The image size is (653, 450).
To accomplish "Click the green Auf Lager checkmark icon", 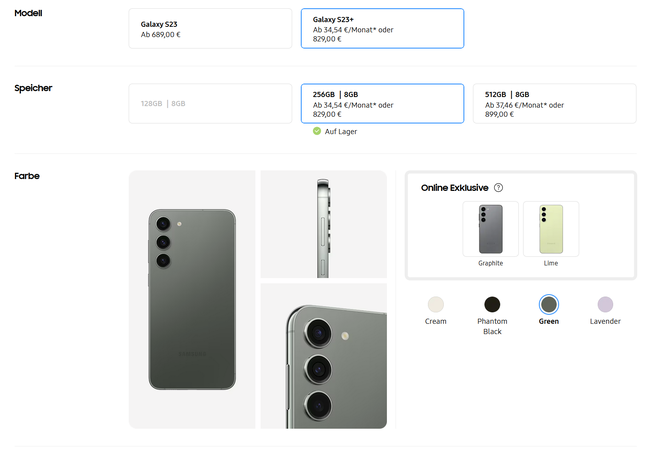I will pyautogui.click(x=316, y=131).
